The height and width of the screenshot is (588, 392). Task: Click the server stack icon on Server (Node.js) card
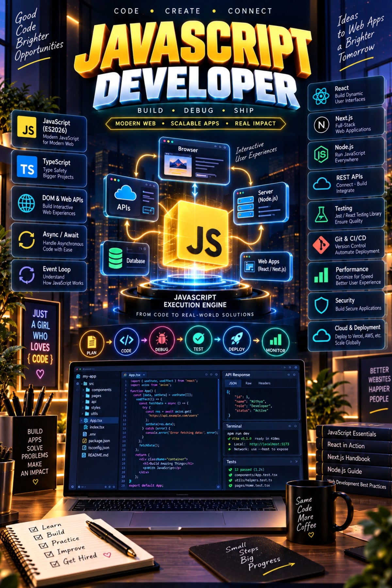[x=245, y=207]
